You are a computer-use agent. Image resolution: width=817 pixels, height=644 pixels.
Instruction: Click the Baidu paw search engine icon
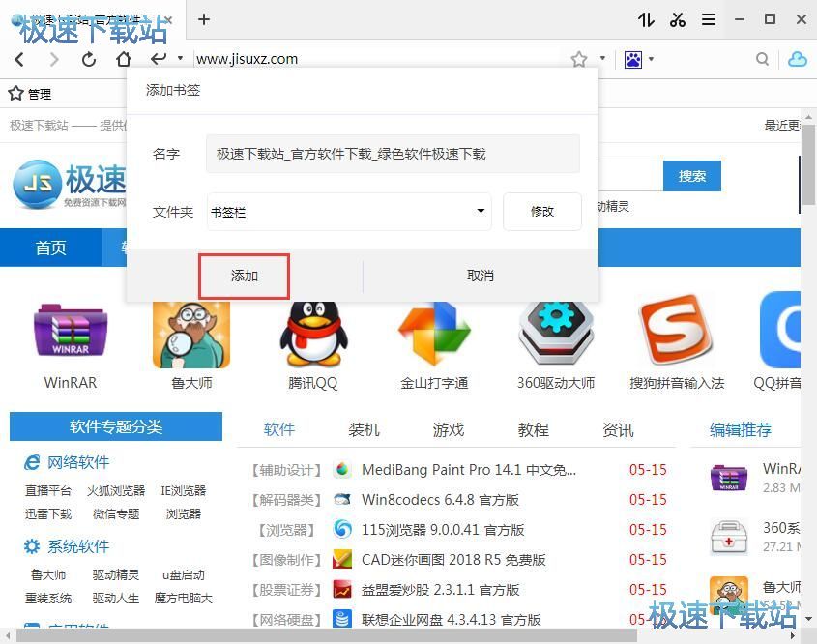click(633, 60)
